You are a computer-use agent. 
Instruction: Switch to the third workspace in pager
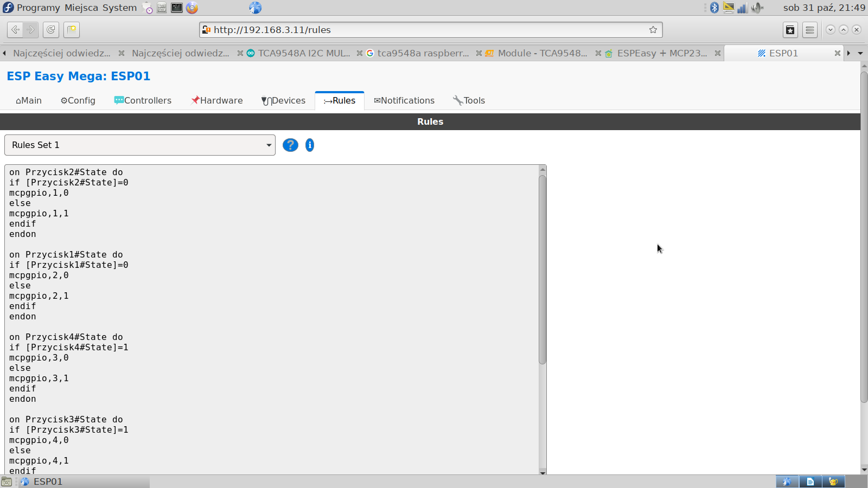coord(833,481)
